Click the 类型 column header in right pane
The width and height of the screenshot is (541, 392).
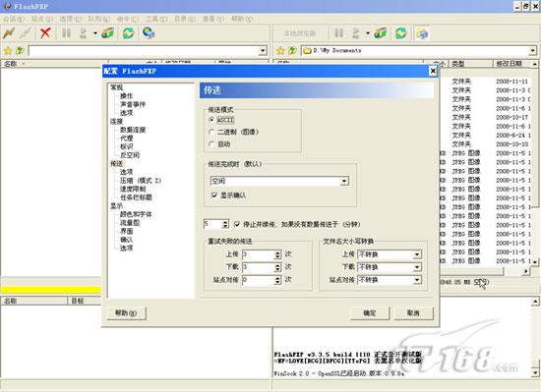(x=470, y=64)
